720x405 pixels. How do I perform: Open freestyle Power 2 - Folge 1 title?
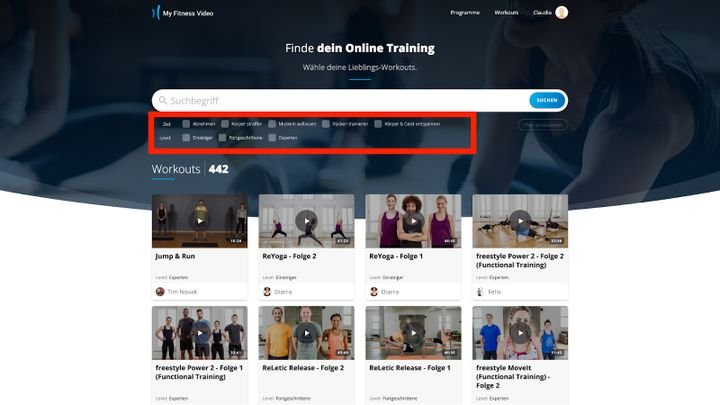199,372
